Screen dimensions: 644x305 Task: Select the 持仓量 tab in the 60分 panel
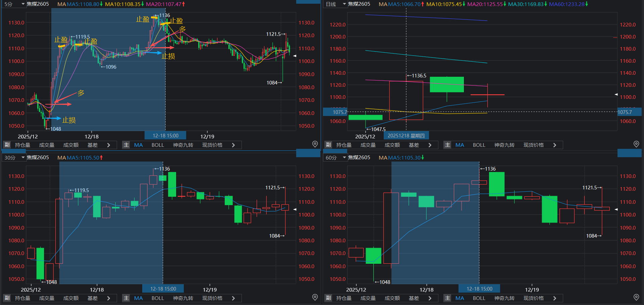[344, 298]
